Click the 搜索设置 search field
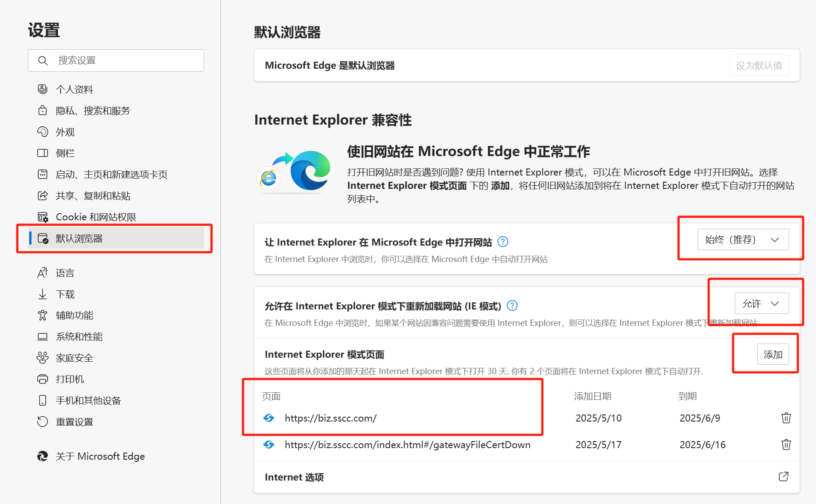816x504 pixels. [x=116, y=60]
